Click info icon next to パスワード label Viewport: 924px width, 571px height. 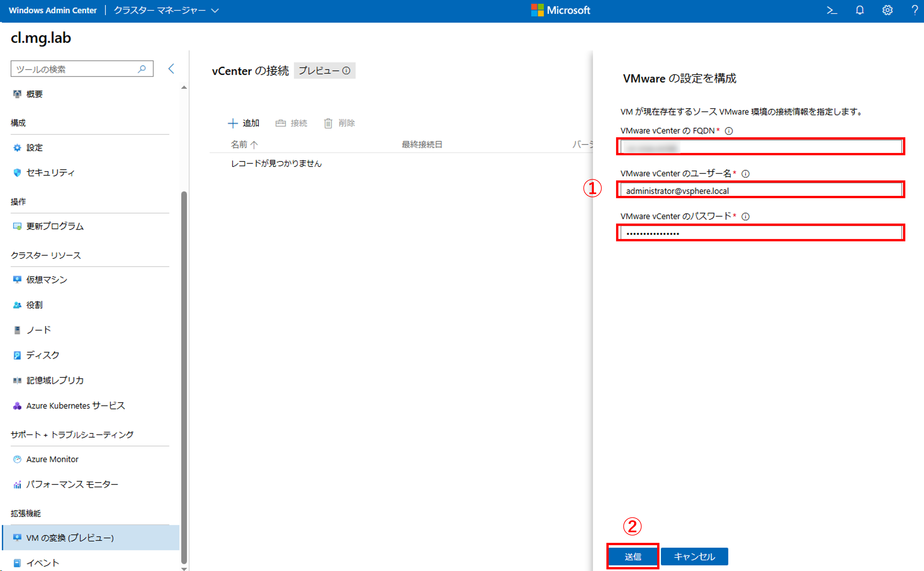(745, 217)
